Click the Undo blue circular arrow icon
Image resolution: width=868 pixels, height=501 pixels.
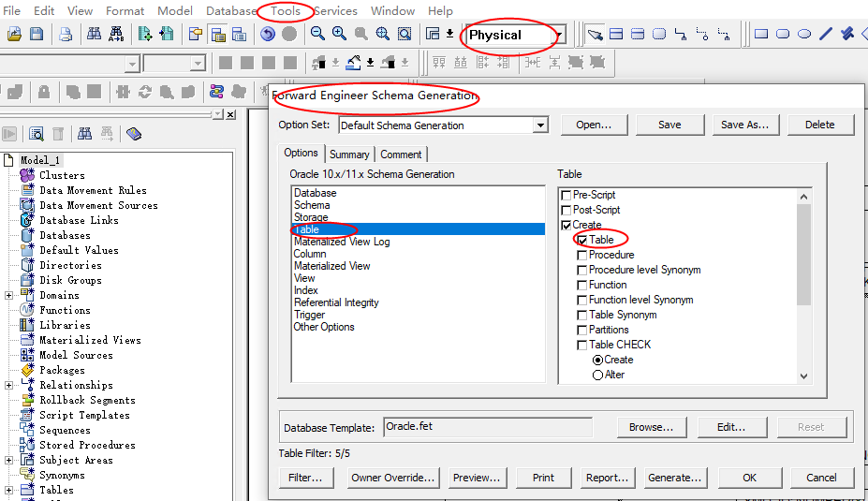[x=268, y=35]
